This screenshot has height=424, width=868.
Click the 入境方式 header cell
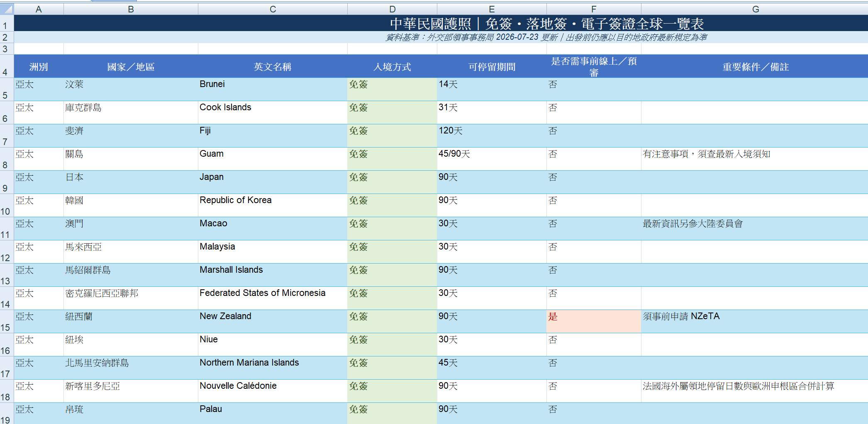click(x=392, y=66)
